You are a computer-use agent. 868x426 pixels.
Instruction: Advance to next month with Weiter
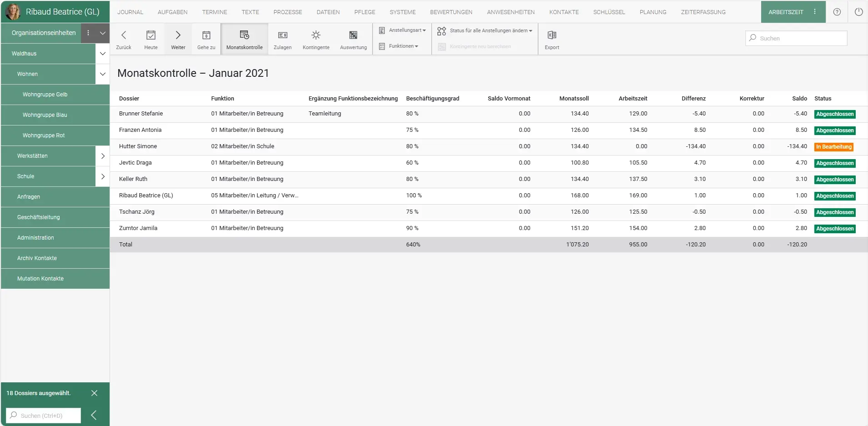[x=178, y=35]
